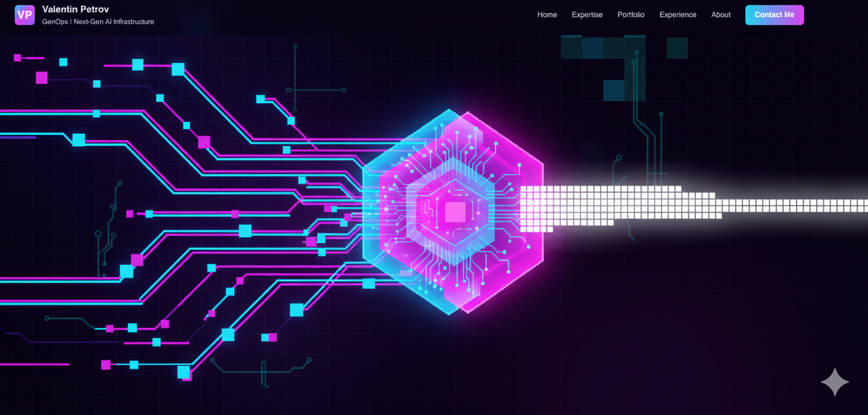Viewport: 868px width, 415px height.
Task: Click the cyan left face of the hexagon
Action: 377,236
